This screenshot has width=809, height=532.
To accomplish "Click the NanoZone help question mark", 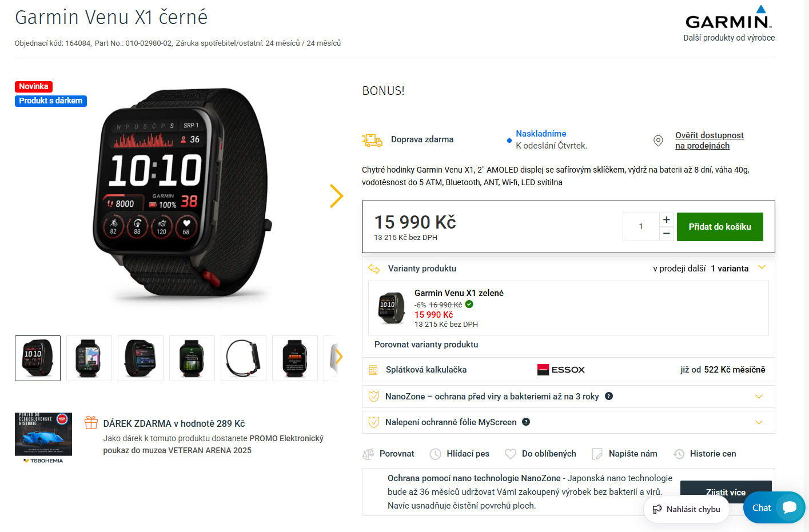I will click(x=609, y=396).
